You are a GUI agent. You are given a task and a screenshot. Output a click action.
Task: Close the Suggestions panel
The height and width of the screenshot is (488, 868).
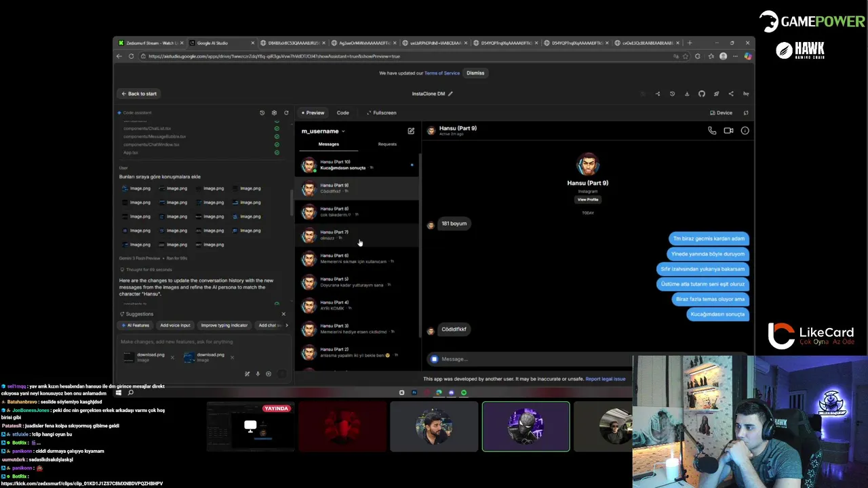(283, 314)
